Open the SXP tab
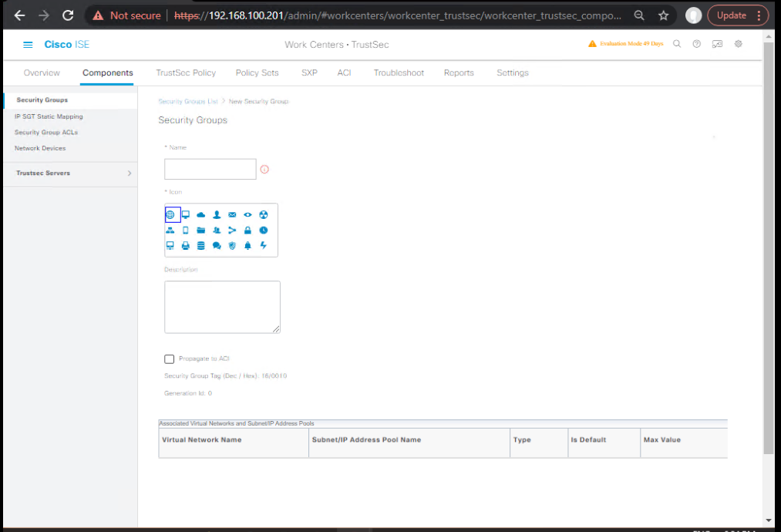The image size is (781, 532). pyautogui.click(x=309, y=72)
